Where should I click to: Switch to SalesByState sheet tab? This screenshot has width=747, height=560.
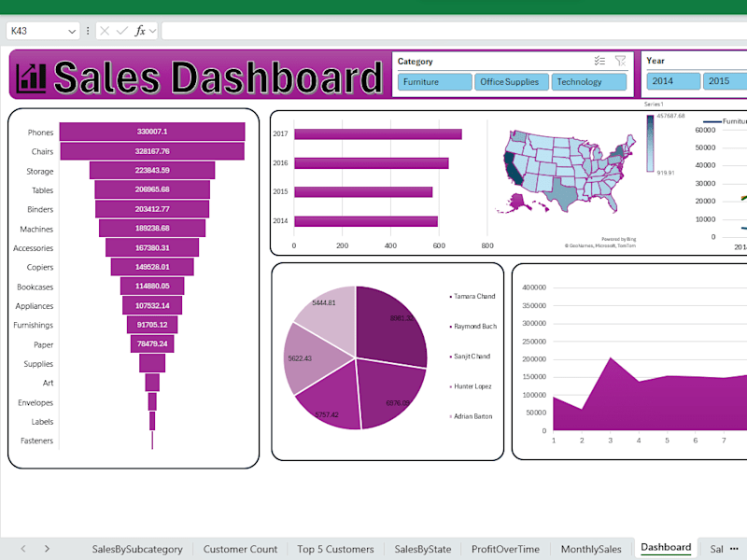[x=423, y=549]
